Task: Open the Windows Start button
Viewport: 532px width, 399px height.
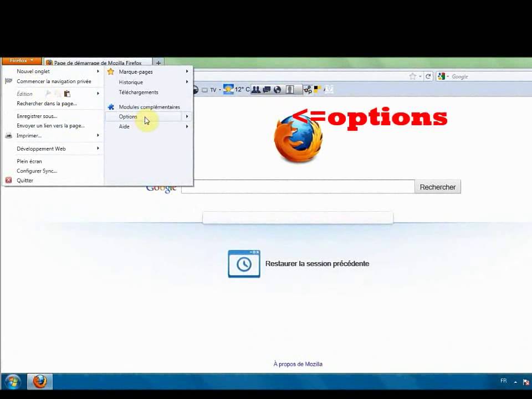Action: coord(13,382)
